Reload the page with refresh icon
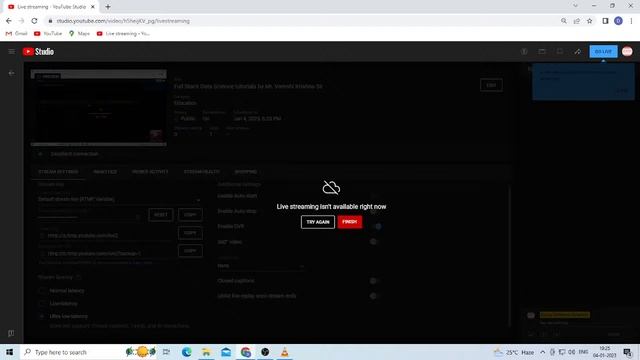640x360 pixels. tap(34, 21)
